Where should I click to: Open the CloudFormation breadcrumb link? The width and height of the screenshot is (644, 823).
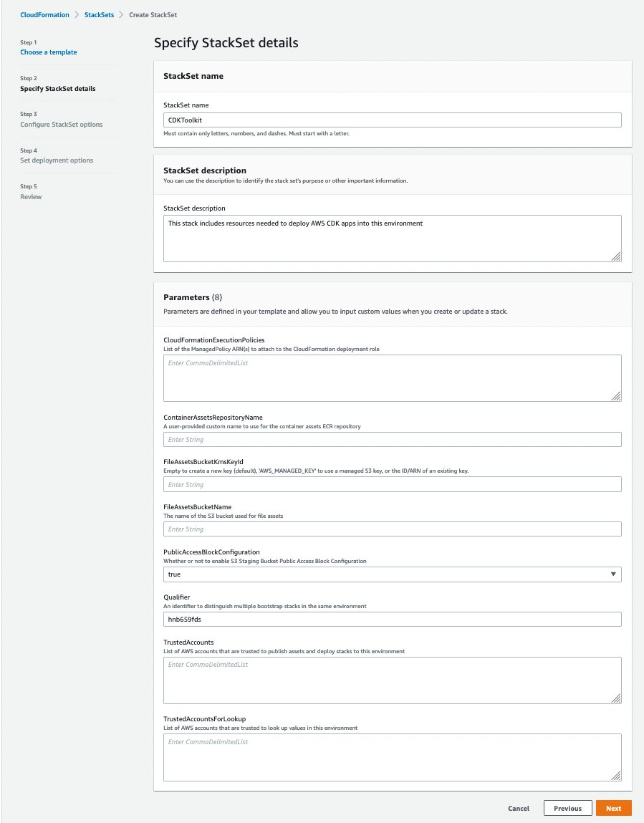point(44,14)
